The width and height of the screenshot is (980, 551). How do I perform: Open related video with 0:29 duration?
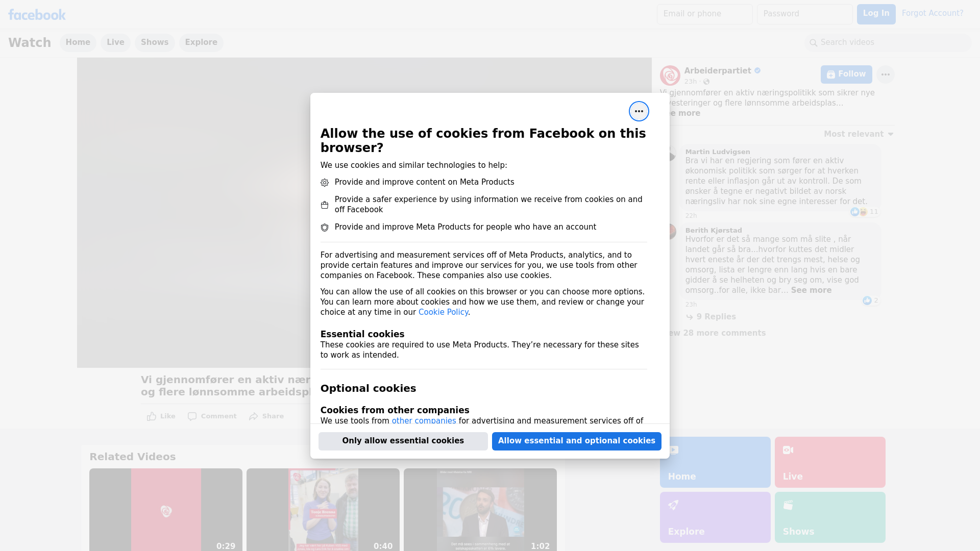point(165,510)
